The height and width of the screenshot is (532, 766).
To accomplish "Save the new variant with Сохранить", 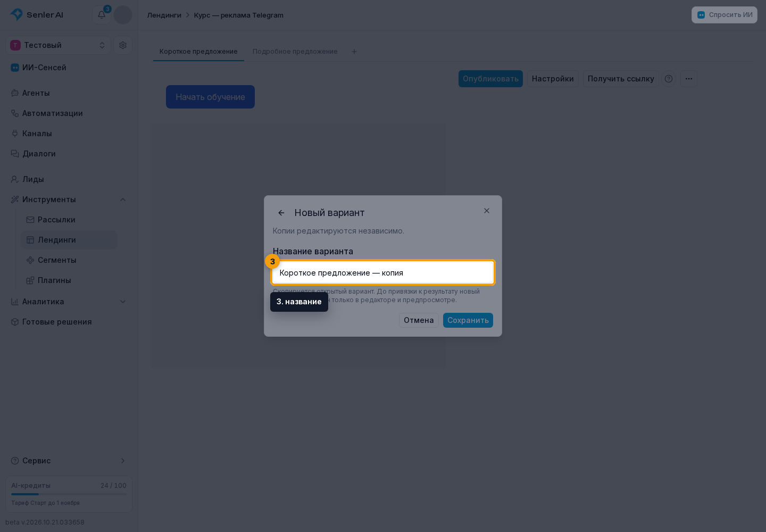I will coord(468,320).
